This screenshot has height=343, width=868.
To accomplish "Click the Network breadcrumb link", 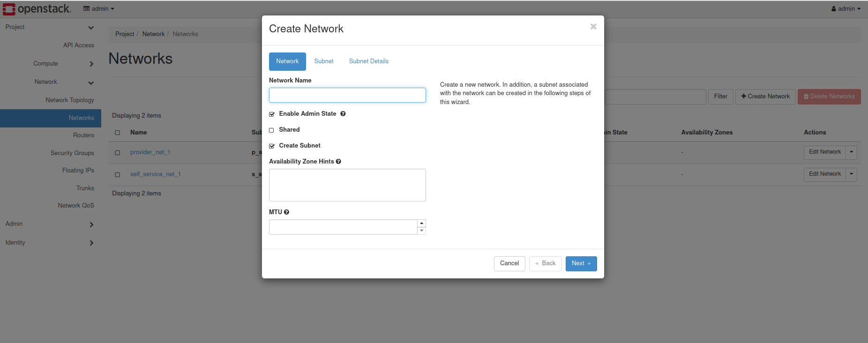I will click(x=153, y=34).
